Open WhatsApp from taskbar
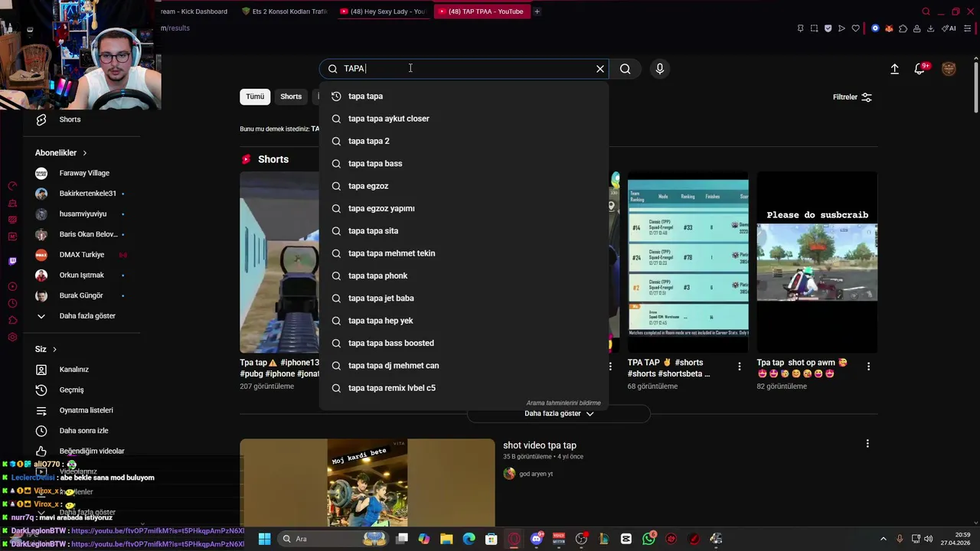The width and height of the screenshot is (980, 551). pyautogui.click(x=649, y=539)
